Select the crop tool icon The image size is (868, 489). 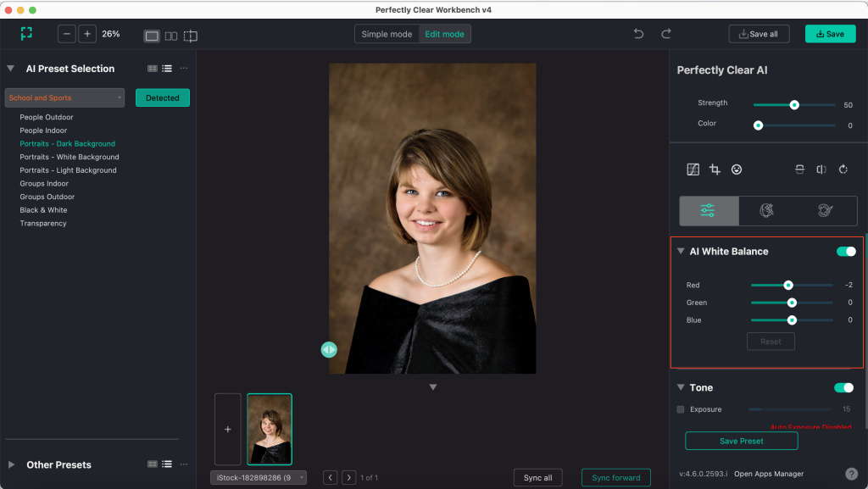click(x=715, y=169)
